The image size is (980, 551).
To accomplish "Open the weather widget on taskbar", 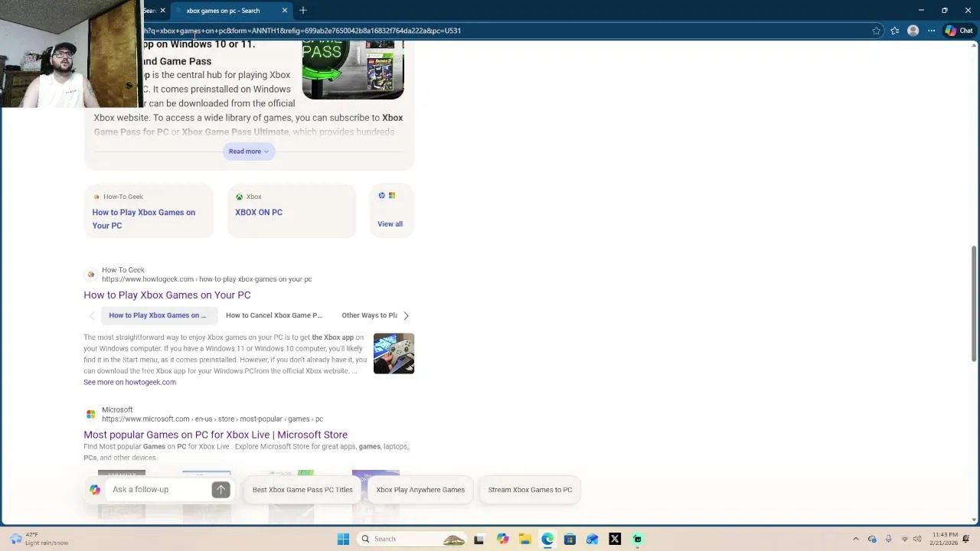I will tap(38, 539).
